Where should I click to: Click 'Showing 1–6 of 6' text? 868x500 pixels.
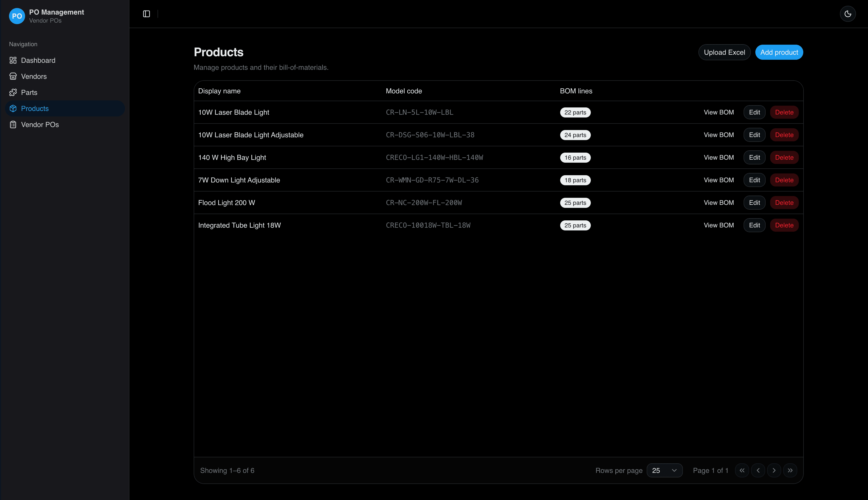[x=227, y=470]
